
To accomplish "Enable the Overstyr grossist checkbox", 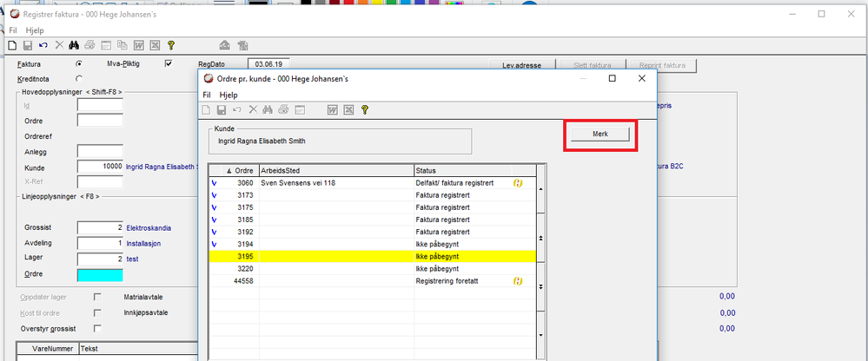I will (x=98, y=328).
